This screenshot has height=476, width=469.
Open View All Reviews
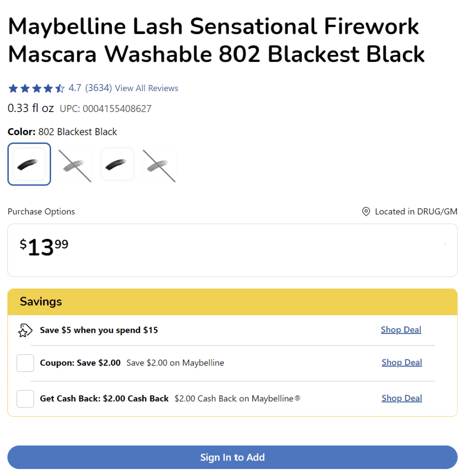coord(147,88)
